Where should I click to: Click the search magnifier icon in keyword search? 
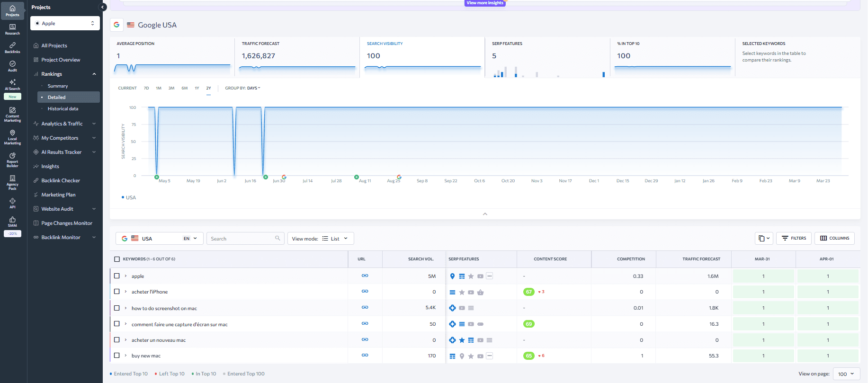point(277,238)
